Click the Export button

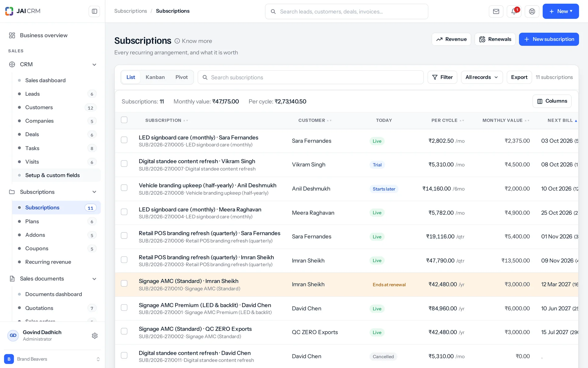pos(519,77)
